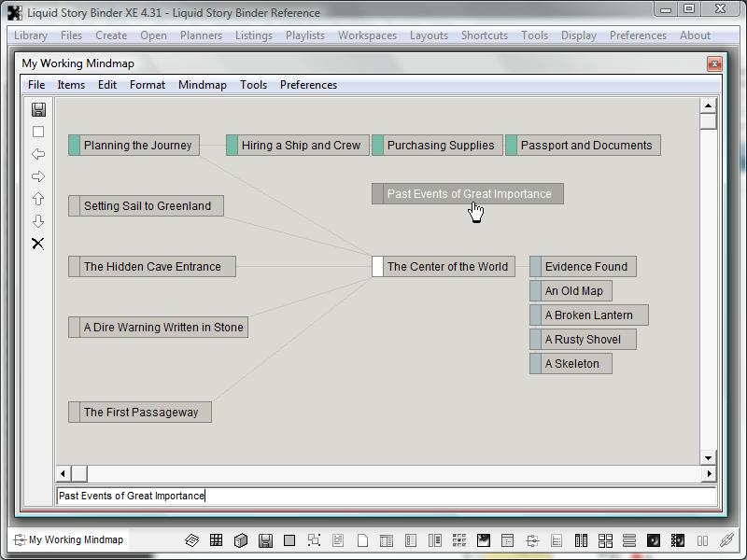Viewport: 747px width, 560px height.
Task: Open the Mindmap menu
Action: [202, 85]
